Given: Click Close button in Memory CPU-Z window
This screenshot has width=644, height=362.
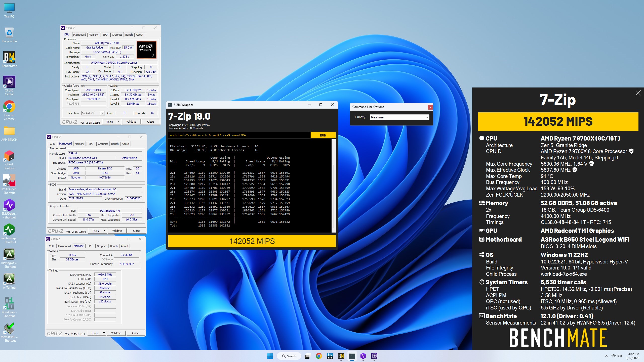Looking at the screenshot, I should point(135,333).
